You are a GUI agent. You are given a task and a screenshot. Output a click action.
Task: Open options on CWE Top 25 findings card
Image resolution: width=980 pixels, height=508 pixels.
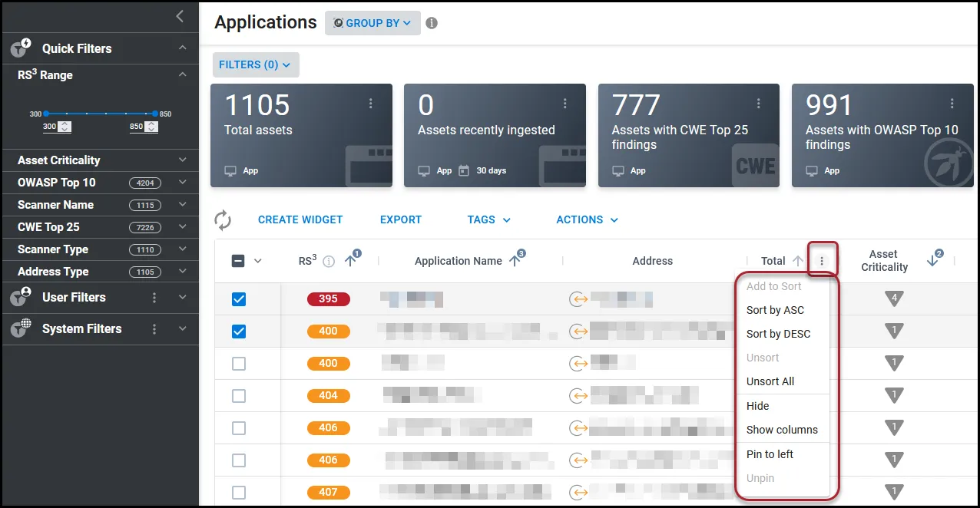pyautogui.click(x=759, y=104)
